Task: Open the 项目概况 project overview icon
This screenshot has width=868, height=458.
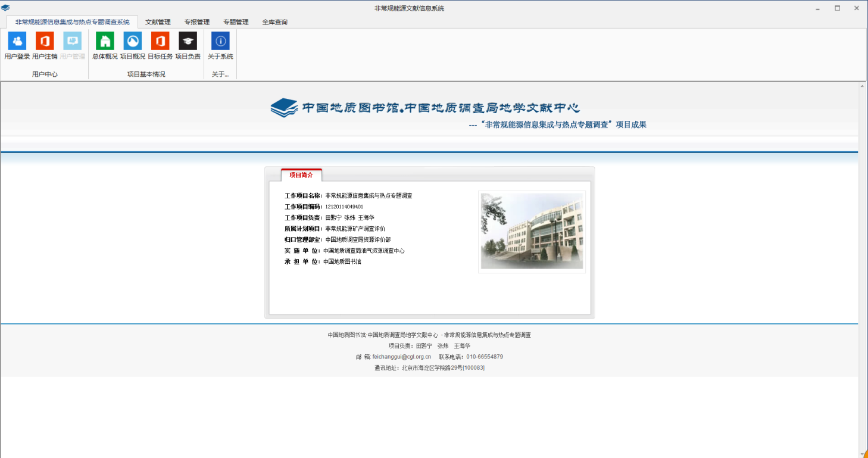Action: tap(132, 41)
